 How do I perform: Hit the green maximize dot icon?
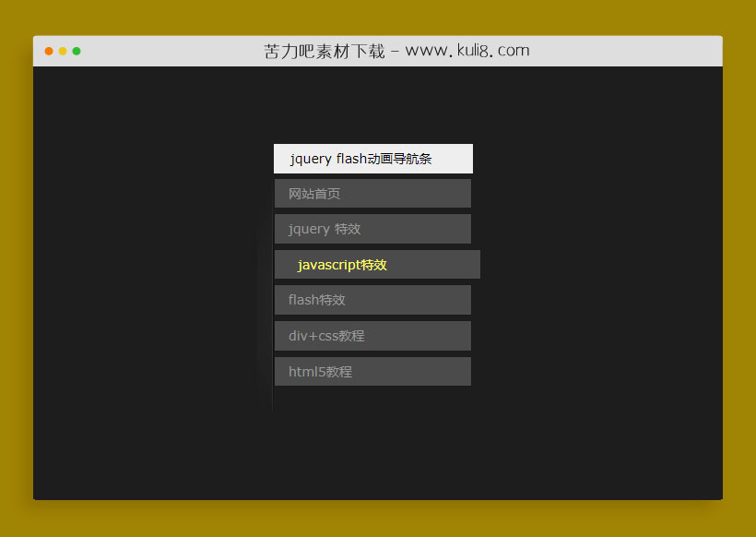tap(77, 51)
